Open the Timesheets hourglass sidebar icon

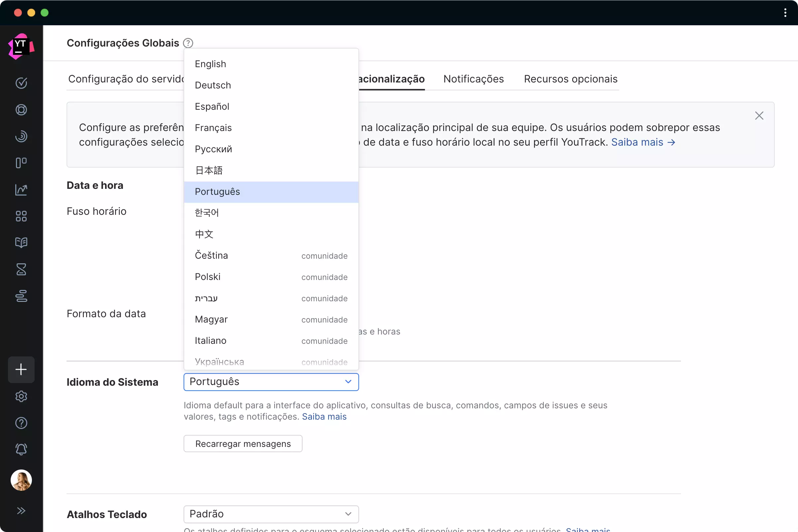click(x=21, y=269)
